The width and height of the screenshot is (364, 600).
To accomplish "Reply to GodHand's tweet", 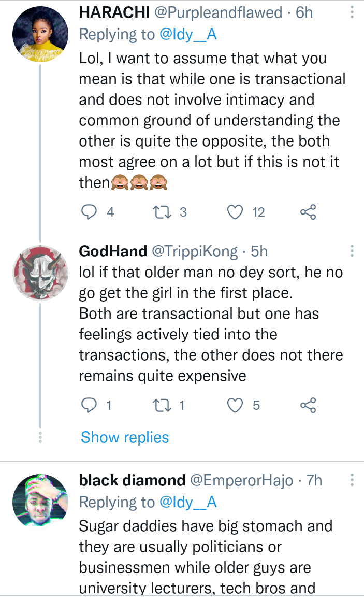I will coord(90,405).
